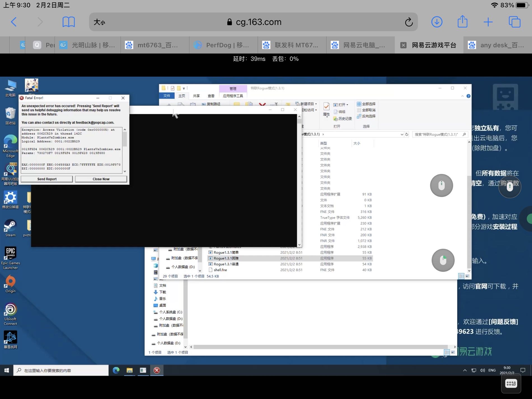Image resolution: width=532 pixels, height=399 pixels.
Task: Select the 共享 ribbon tab
Action: [196, 96]
